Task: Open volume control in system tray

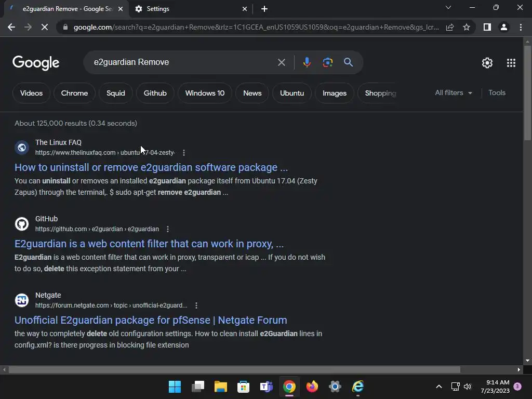Action: 468,387
